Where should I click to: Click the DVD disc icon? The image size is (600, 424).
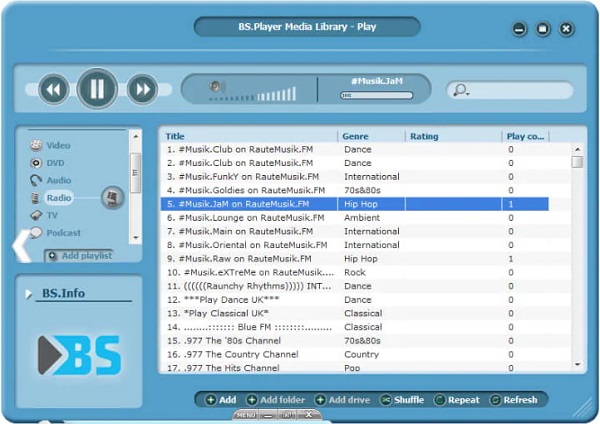point(36,163)
